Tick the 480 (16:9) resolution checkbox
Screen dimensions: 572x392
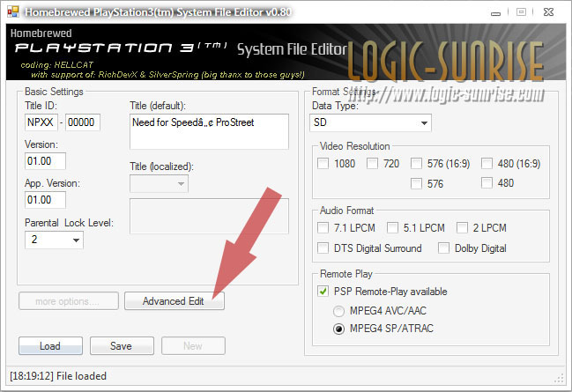click(487, 163)
